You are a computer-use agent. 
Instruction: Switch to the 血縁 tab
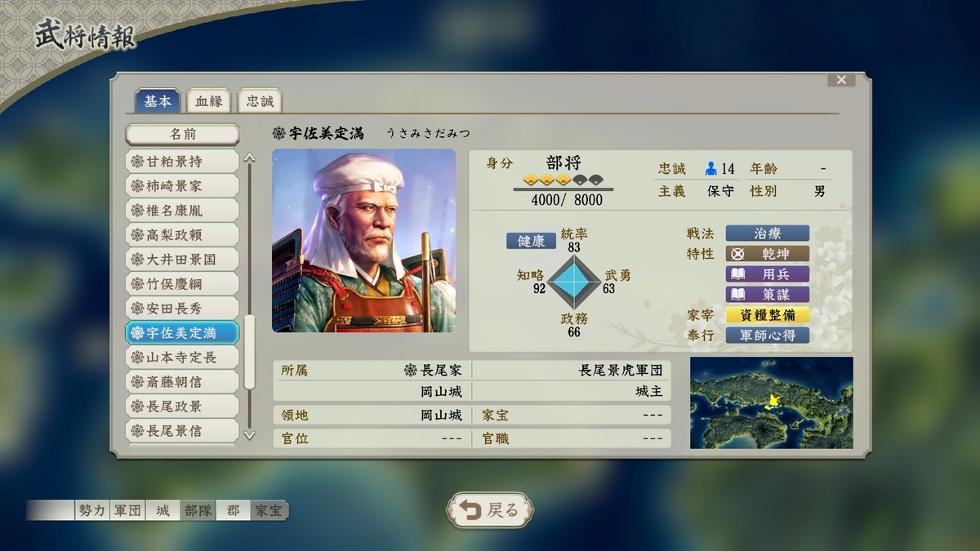click(x=208, y=101)
